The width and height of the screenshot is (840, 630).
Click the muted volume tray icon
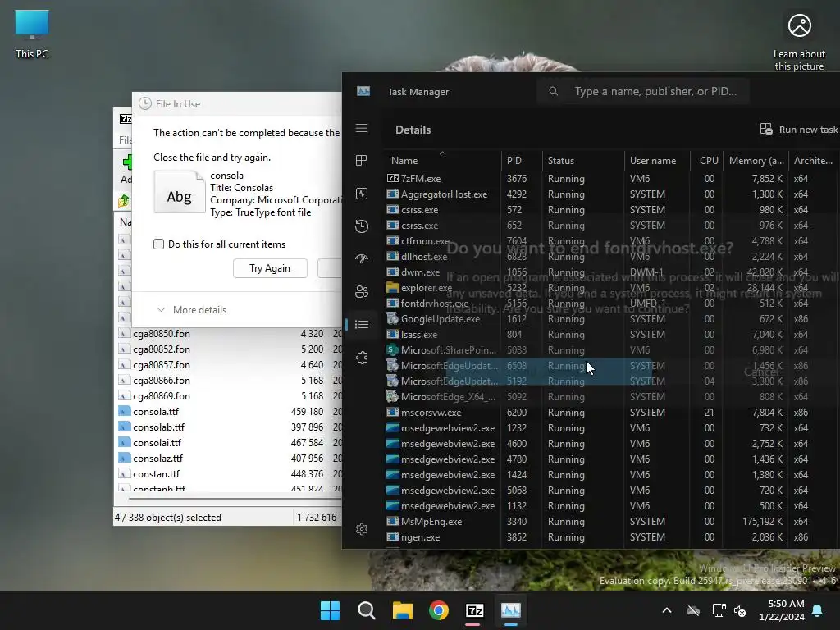tap(740, 610)
